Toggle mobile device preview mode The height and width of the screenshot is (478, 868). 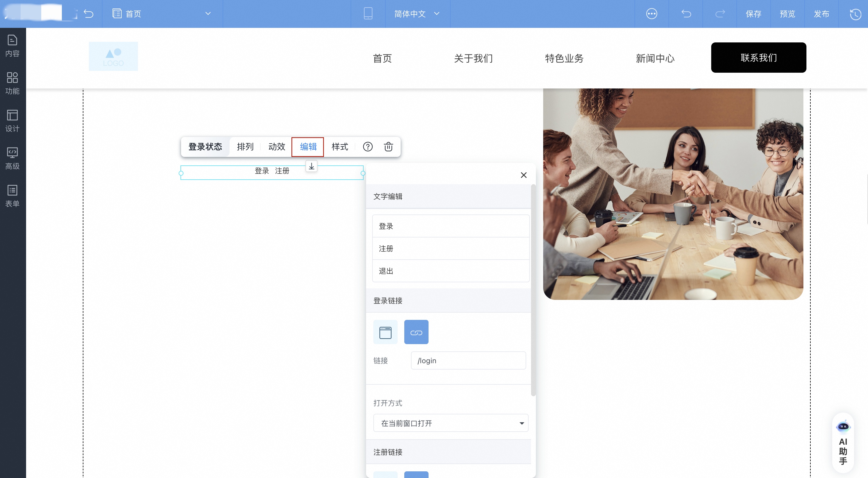pyautogui.click(x=368, y=14)
